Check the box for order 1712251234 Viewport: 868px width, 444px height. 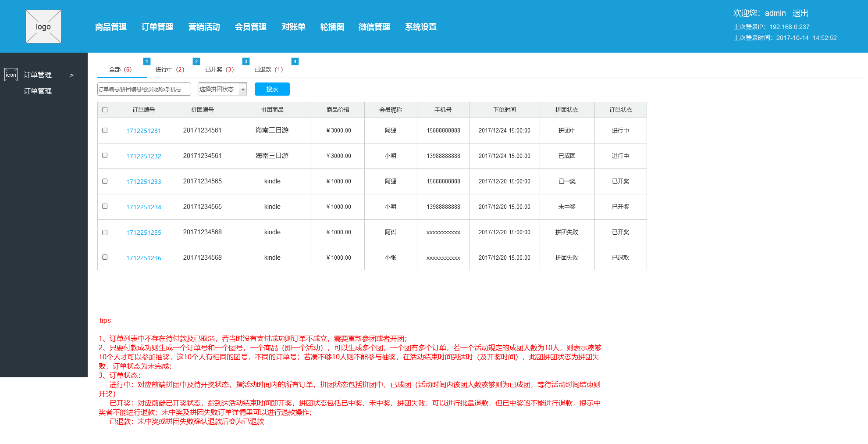point(105,206)
